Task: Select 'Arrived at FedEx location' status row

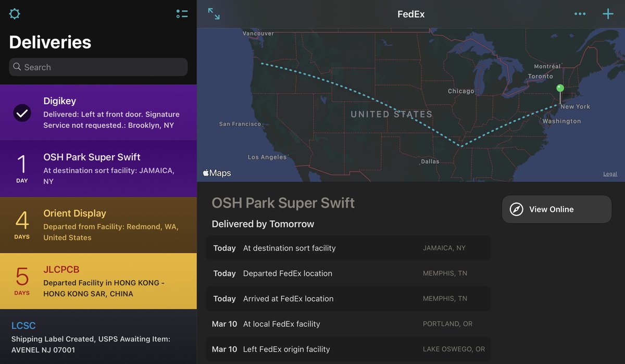Action: (x=348, y=298)
